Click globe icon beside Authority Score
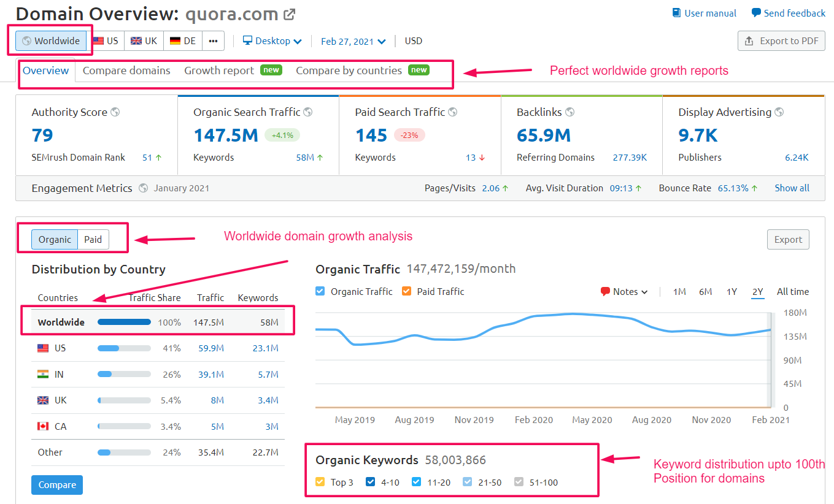This screenshot has height=504, width=834. tap(115, 112)
